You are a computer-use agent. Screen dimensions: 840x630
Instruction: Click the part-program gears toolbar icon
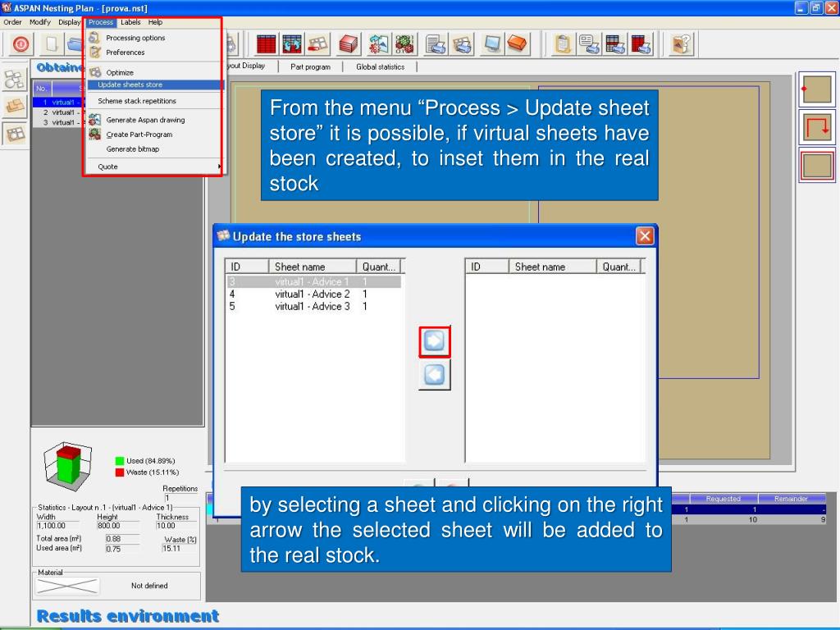pos(404,44)
